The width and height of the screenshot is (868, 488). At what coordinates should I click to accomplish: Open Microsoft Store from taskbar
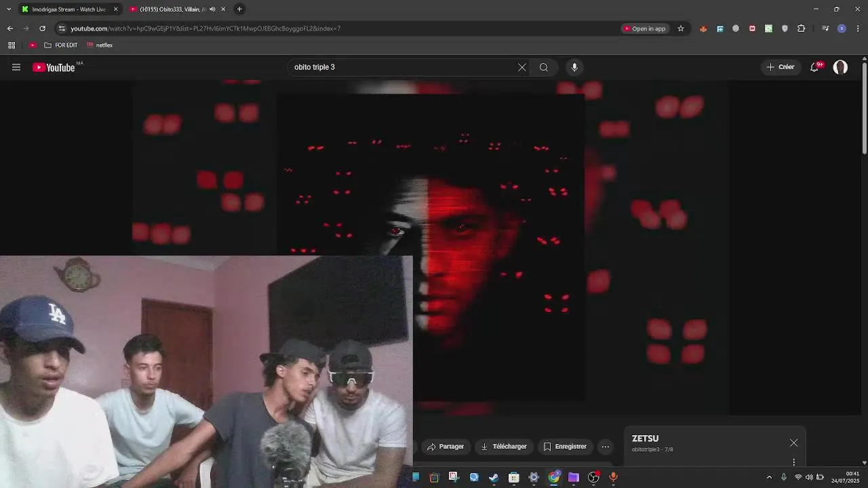click(x=514, y=477)
